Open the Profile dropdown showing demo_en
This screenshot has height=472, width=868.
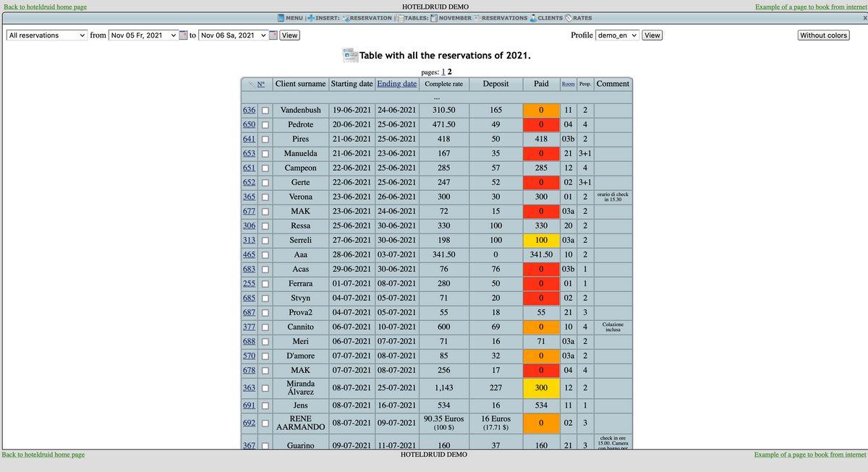click(x=618, y=35)
